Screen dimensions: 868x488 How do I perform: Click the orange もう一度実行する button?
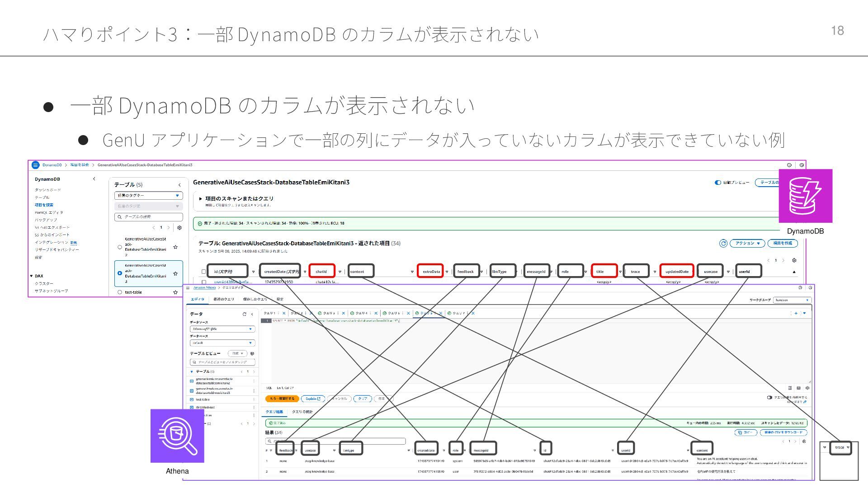pos(282,399)
